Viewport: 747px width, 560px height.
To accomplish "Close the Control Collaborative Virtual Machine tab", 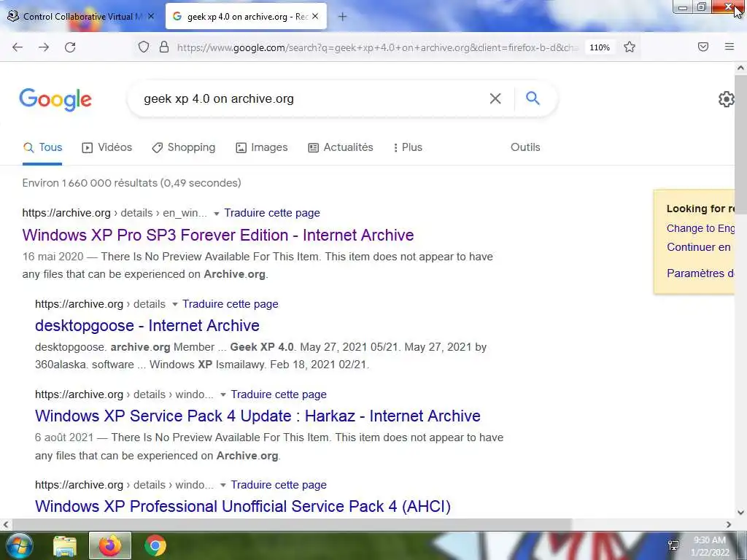I will click(151, 16).
